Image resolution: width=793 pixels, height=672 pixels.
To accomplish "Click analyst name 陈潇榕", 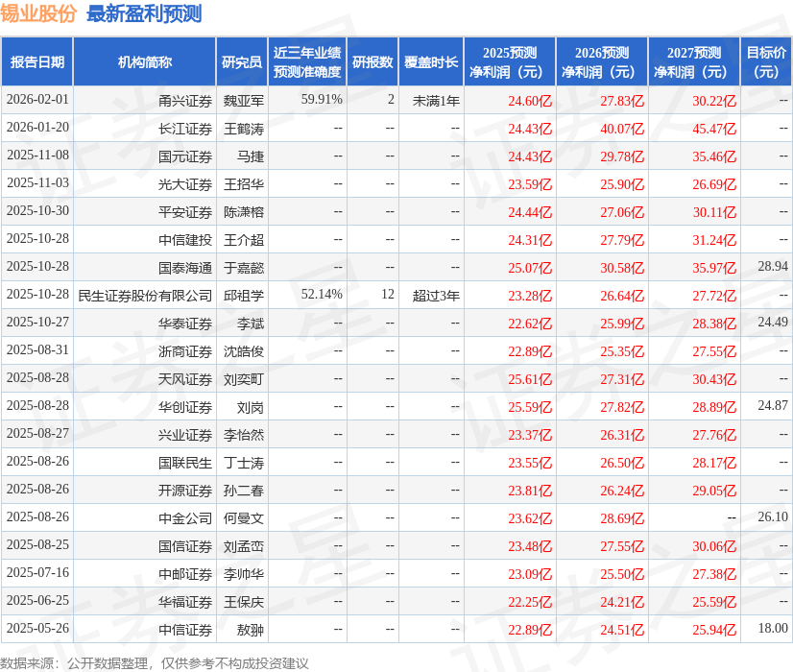I will pos(244,212).
